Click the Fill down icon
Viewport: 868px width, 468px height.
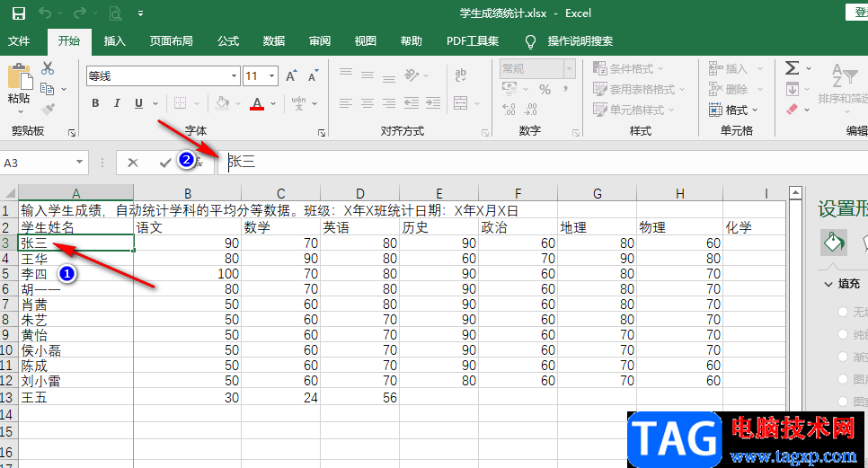pos(793,89)
